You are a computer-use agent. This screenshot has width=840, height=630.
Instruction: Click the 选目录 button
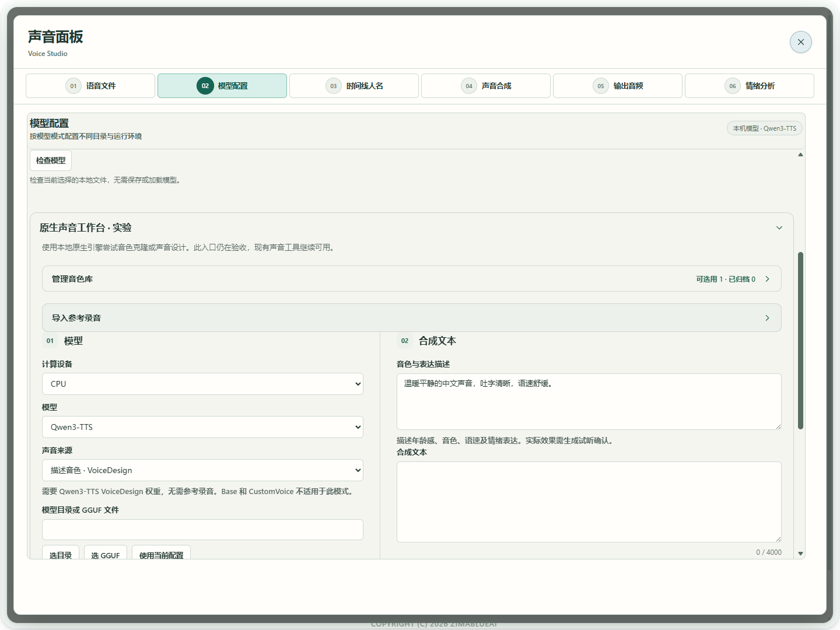pyautogui.click(x=61, y=553)
